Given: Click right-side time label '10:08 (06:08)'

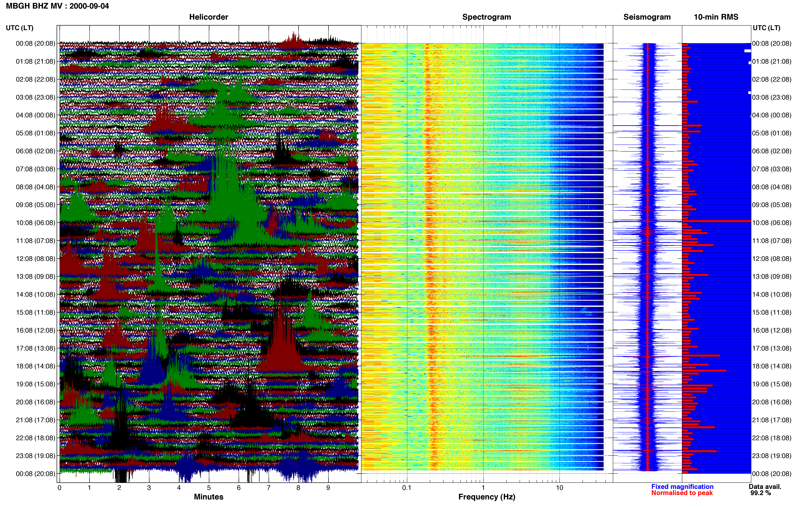Looking at the screenshot, I should click(772, 223).
